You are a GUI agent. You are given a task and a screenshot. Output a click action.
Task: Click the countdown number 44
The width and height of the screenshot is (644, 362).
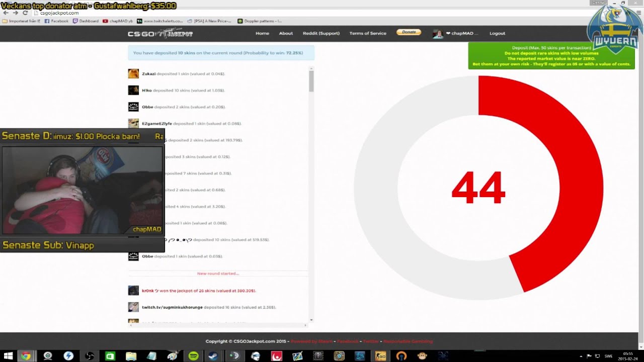[478, 188]
